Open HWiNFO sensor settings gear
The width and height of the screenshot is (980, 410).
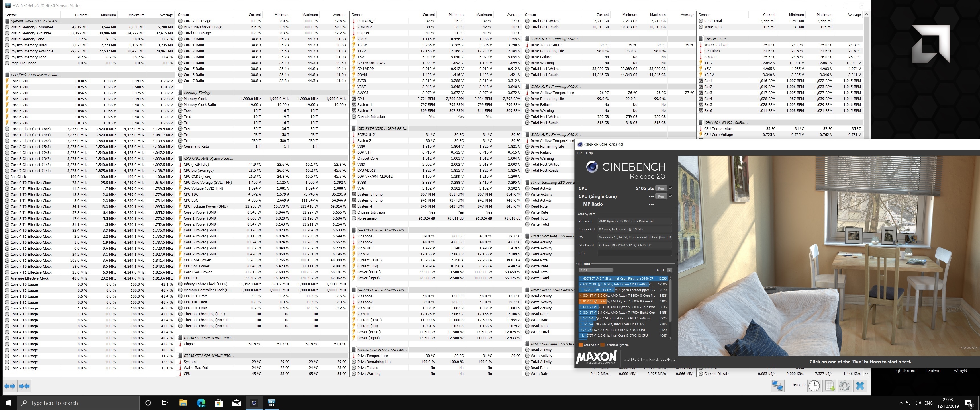click(x=845, y=386)
